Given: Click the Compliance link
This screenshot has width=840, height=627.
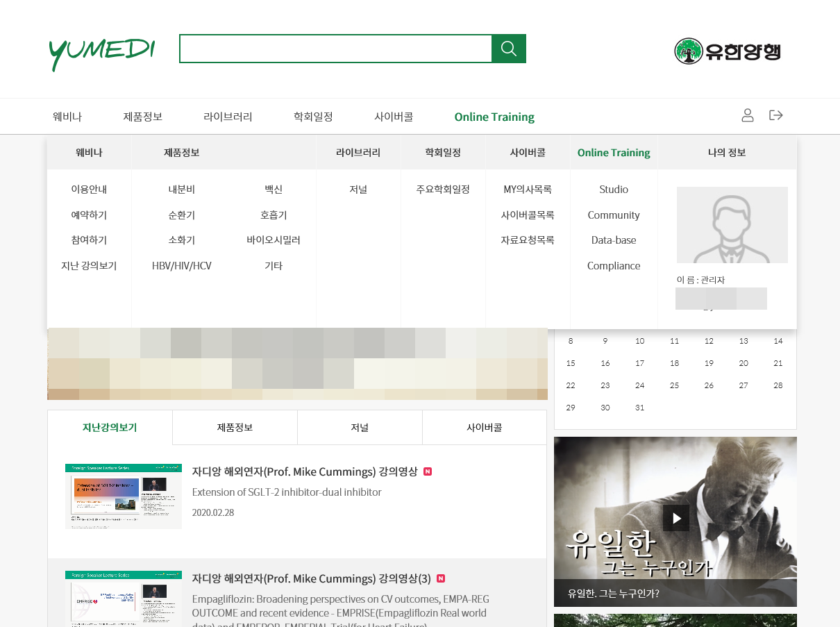Looking at the screenshot, I should [x=614, y=265].
